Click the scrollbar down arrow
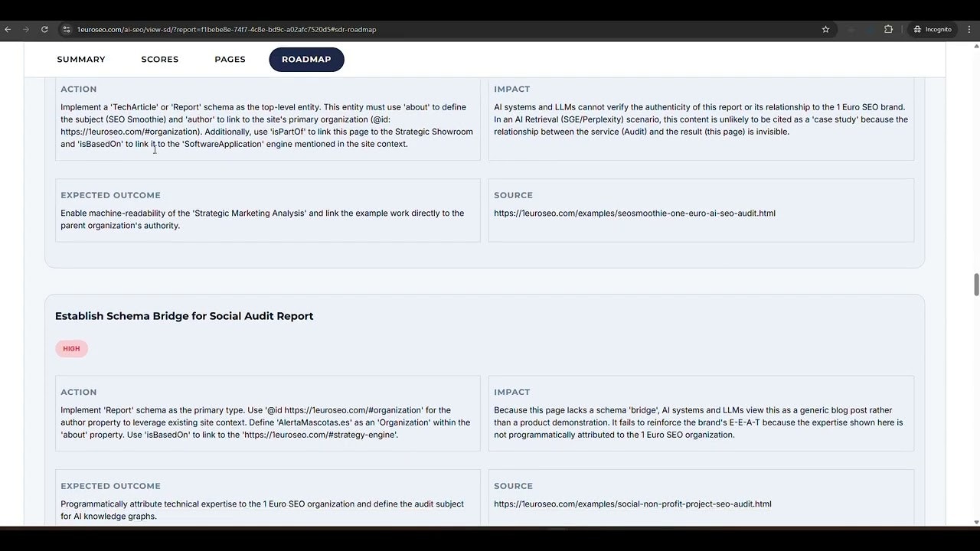Screen dimensions: 980x551 [x=976, y=522]
